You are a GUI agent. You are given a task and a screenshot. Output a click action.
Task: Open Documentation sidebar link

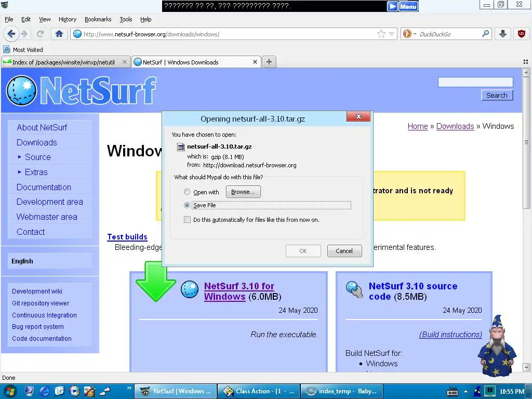[x=44, y=187]
